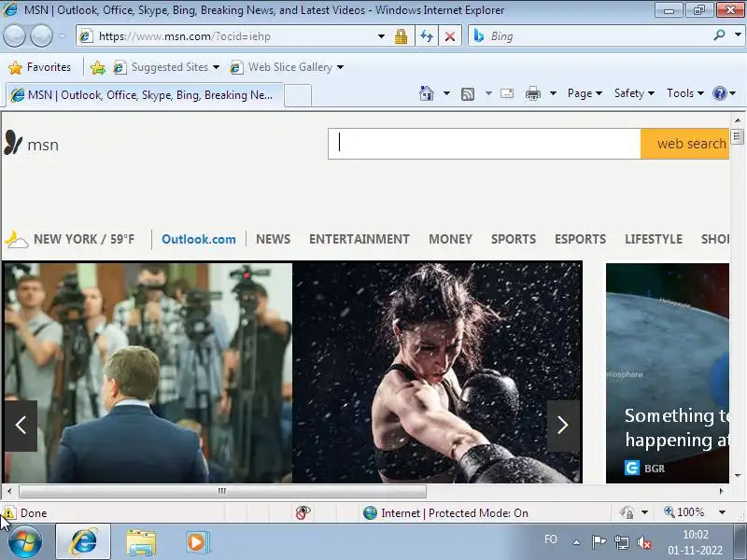Click the 100% zoom level button

coord(684,512)
